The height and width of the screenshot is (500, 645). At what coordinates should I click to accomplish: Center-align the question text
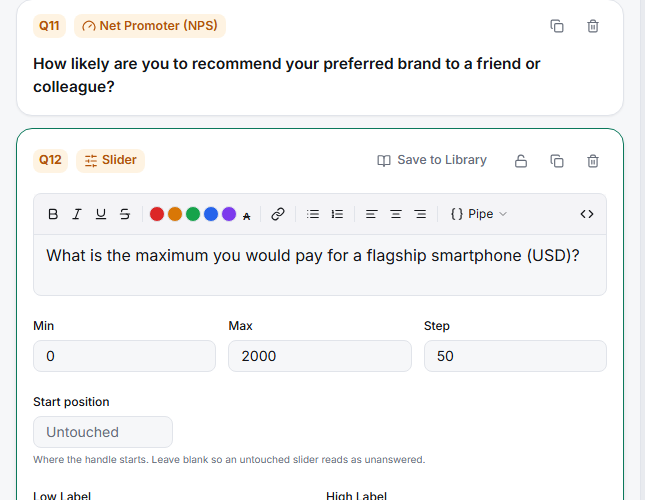396,214
